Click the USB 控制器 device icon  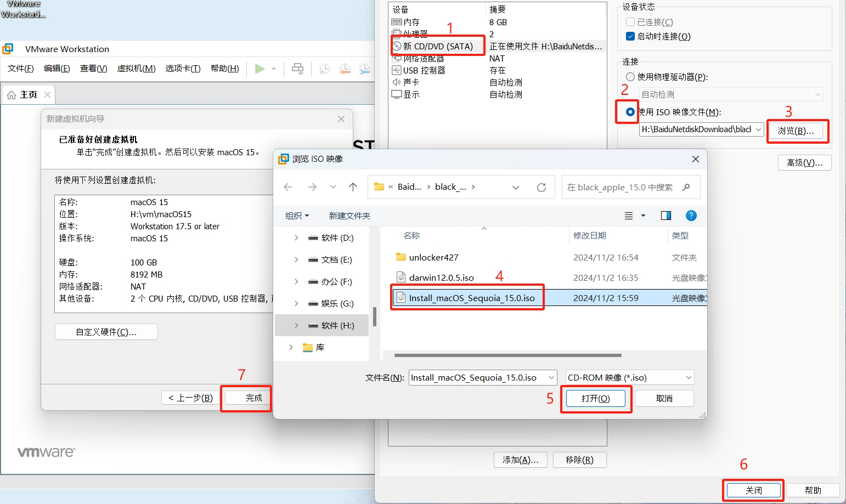coord(397,70)
